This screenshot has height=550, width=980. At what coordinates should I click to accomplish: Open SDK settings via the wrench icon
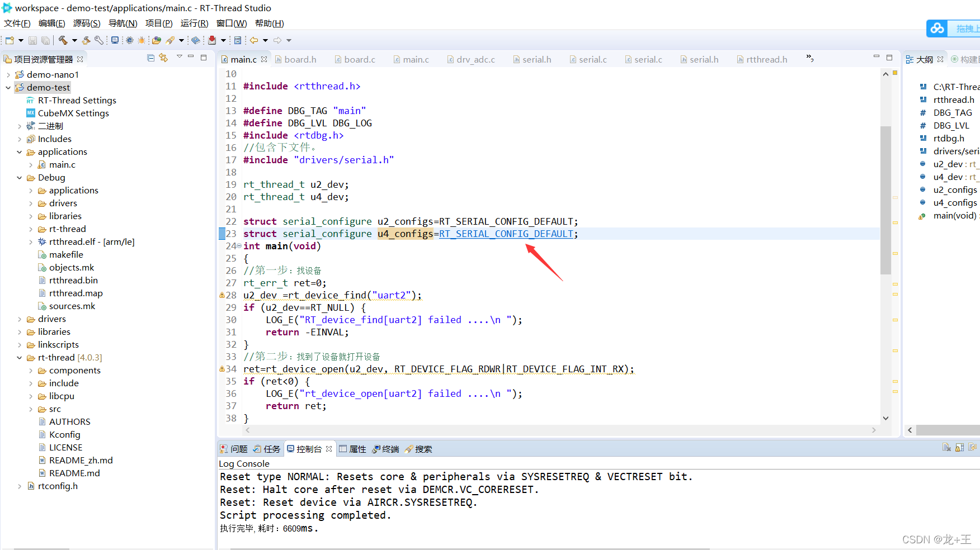click(x=99, y=40)
